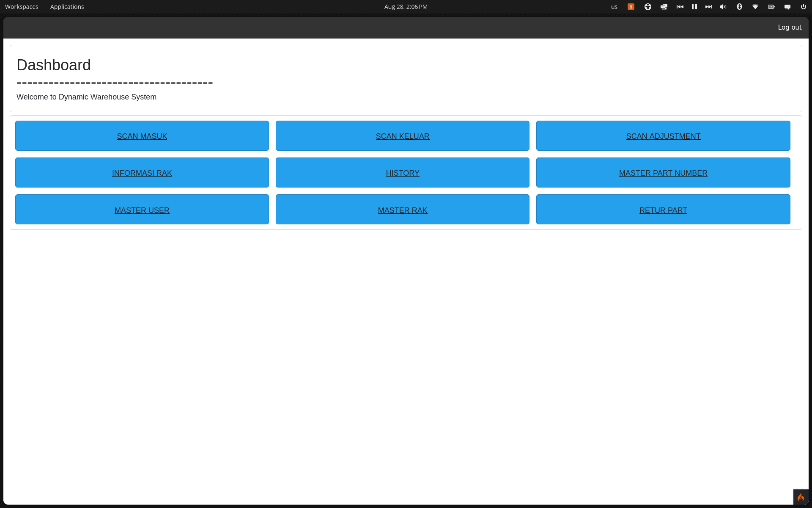The height and width of the screenshot is (508, 812).
Task: Open MASTER USER management
Action: (142, 210)
